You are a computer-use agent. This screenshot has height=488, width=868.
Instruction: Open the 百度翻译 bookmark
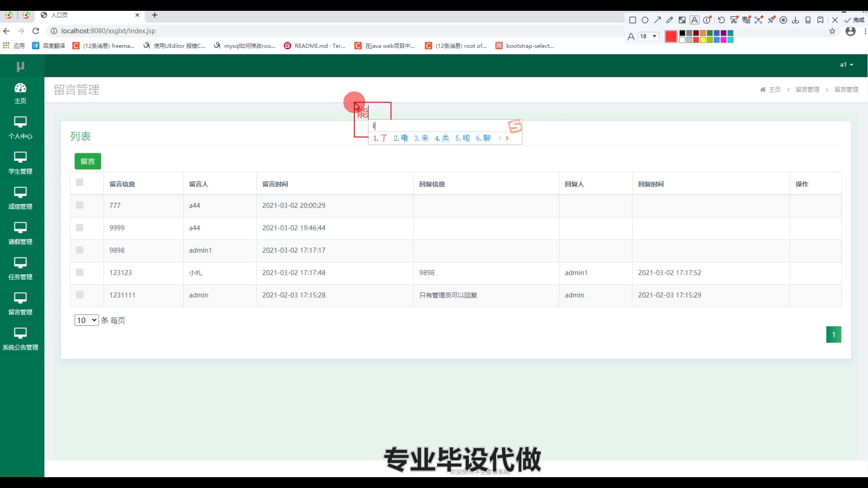coord(49,46)
